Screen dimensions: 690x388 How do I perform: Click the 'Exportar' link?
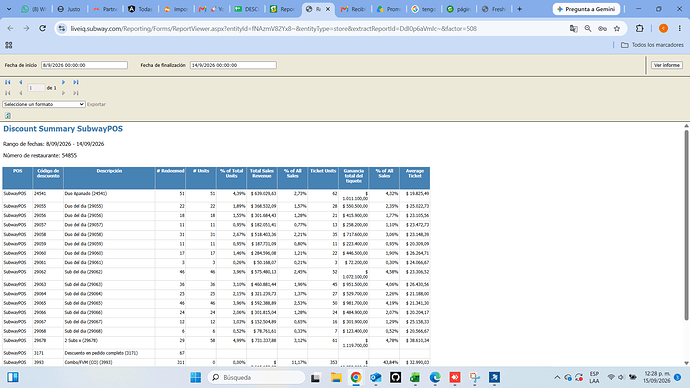point(96,104)
